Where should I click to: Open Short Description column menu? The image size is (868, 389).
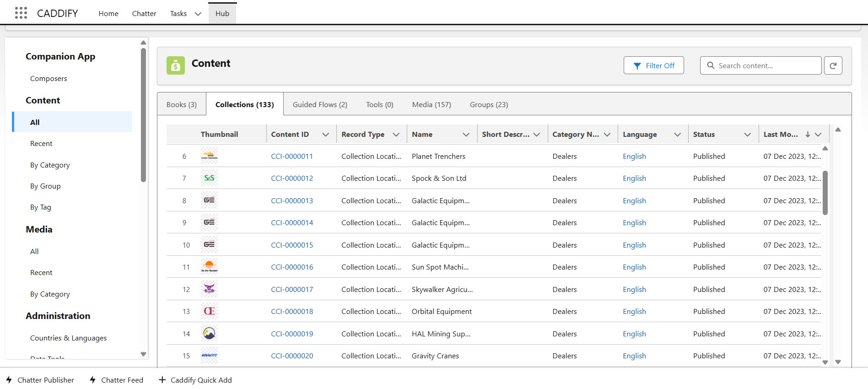537,135
